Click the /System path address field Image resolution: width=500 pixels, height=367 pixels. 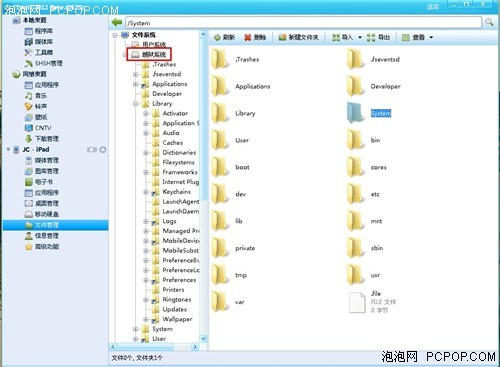(303, 23)
